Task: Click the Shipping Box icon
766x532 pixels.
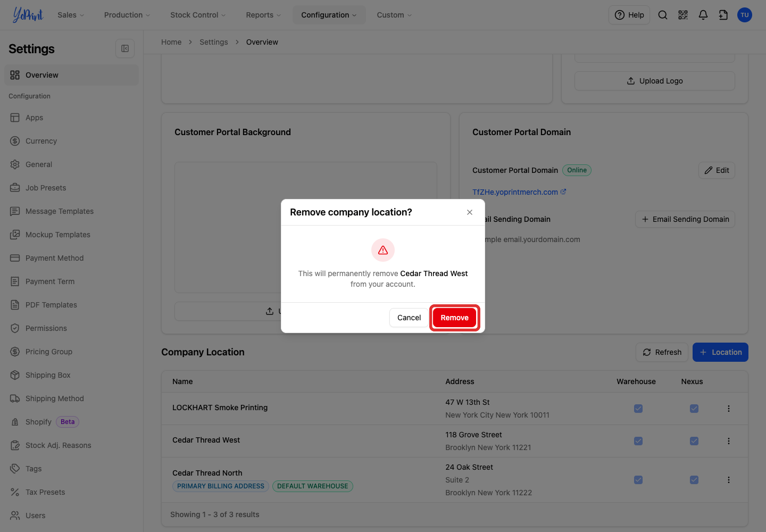Action: (x=15, y=375)
